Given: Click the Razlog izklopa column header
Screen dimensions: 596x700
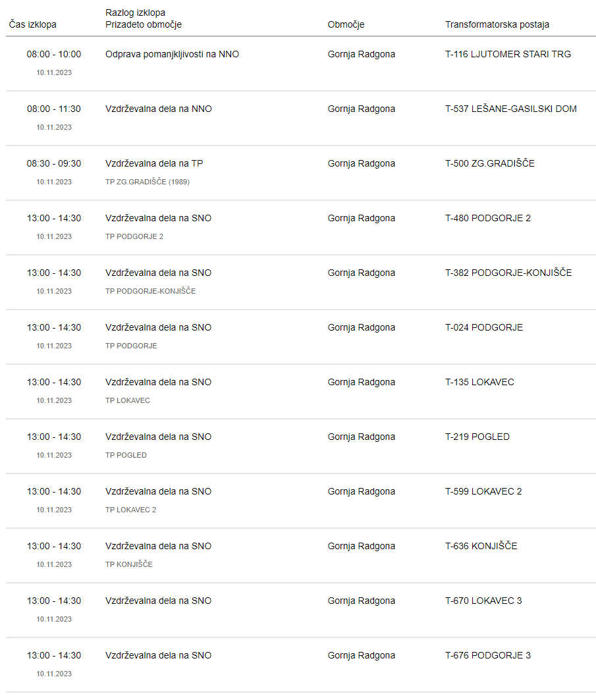Looking at the screenshot, I should click(x=135, y=13).
